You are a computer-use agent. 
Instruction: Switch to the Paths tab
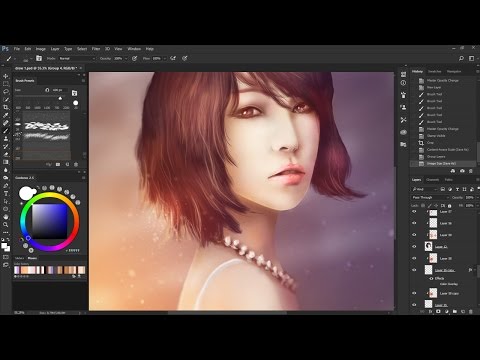click(x=449, y=180)
